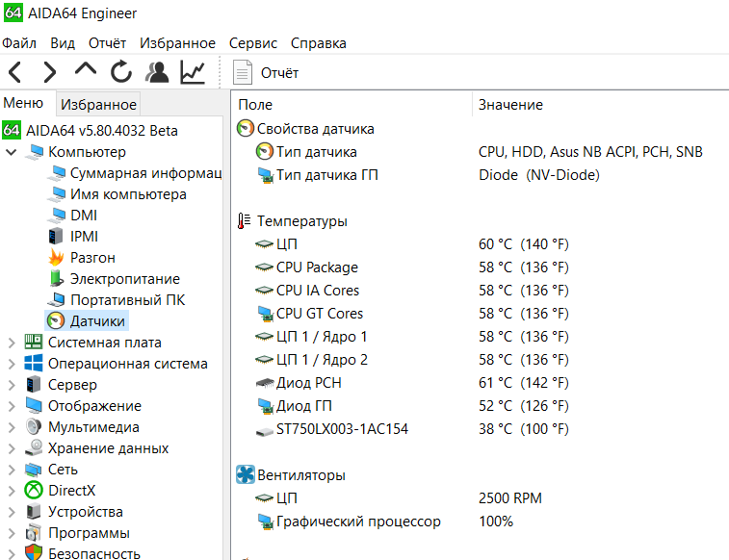Click the Электропитание battery icon
This screenshot has width=729, height=560.
tap(56, 279)
